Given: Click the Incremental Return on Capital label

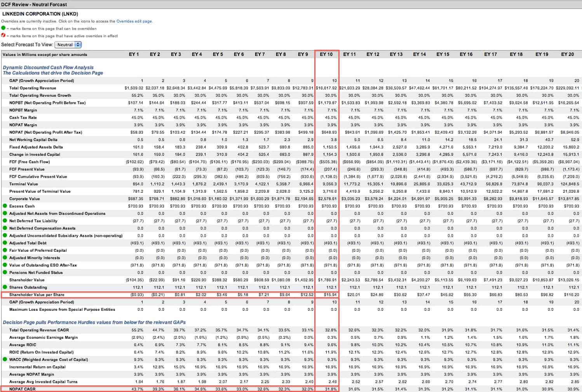Looking at the screenshot, I should coord(37,367).
